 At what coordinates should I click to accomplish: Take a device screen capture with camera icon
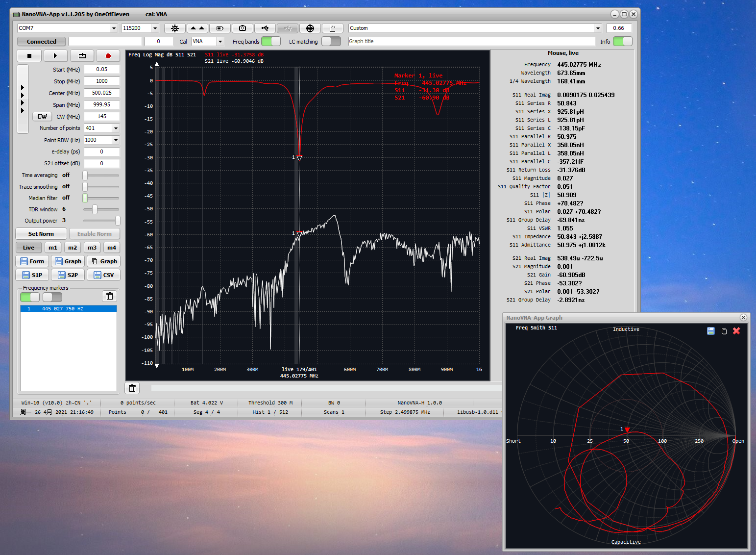[243, 28]
